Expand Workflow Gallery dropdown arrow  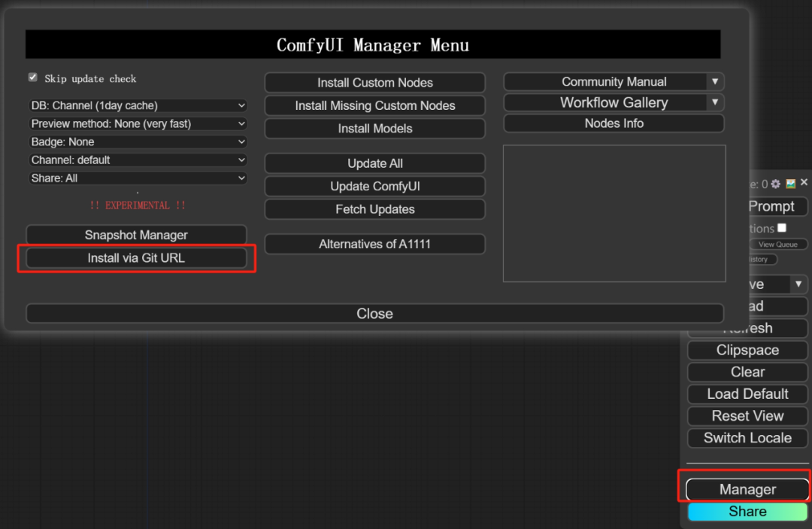[x=715, y=102]
